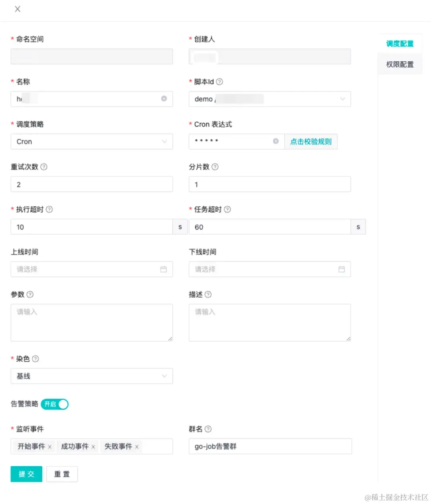This screenshot has height=504, width=431.
Task: Open the 上线时间 date picker field
Action: [x=92, y=269]
